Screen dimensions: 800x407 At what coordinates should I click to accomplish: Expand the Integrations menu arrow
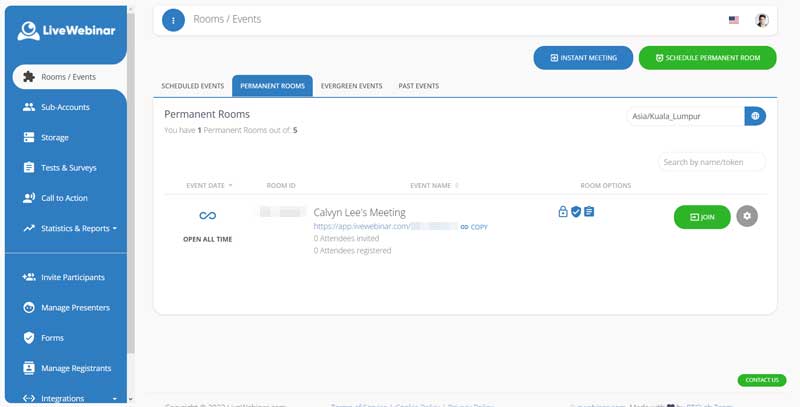[114, 398]
